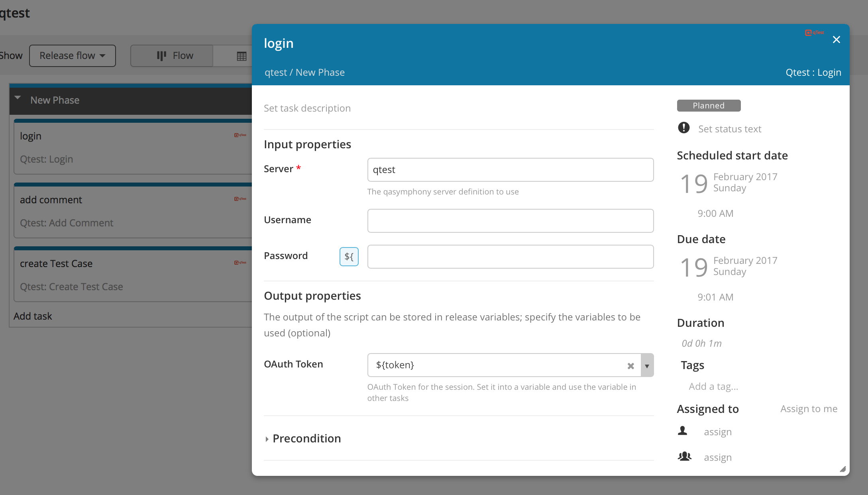Image resolution: width=868 pixels, height=495 pixels.
Task: Click the single user assign icon
Action: (x=682, y=431)
